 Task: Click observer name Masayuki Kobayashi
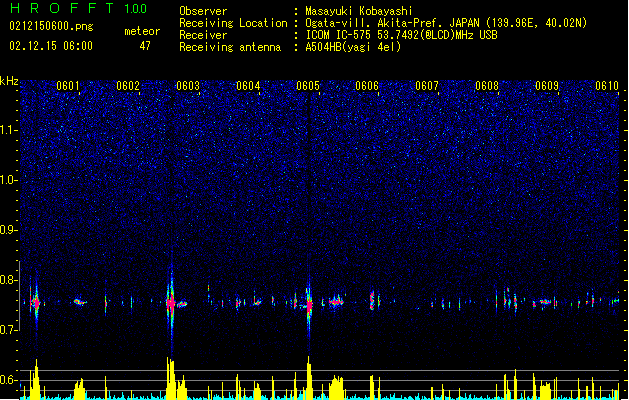[359, 11]
